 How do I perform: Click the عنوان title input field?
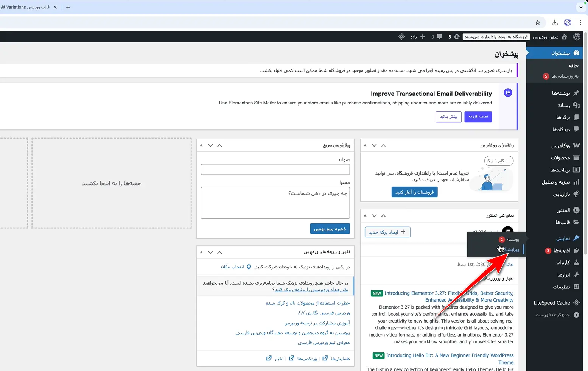click(x=275, y=169)
